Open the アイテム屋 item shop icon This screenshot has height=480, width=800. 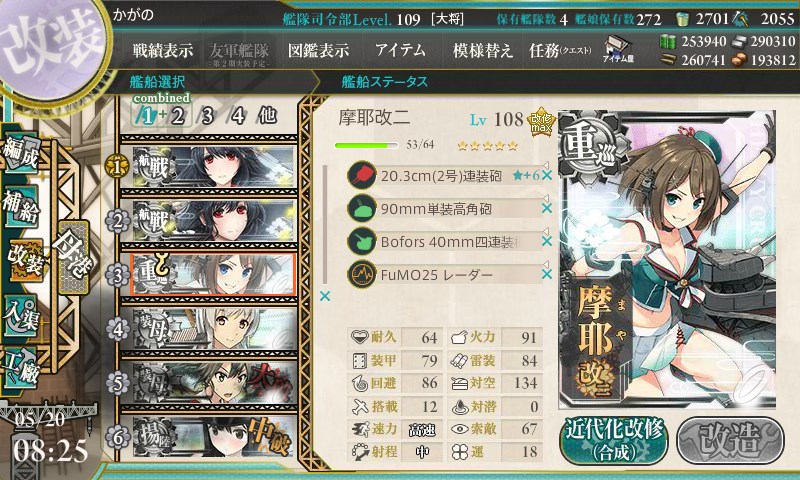(x=618, y=49)
